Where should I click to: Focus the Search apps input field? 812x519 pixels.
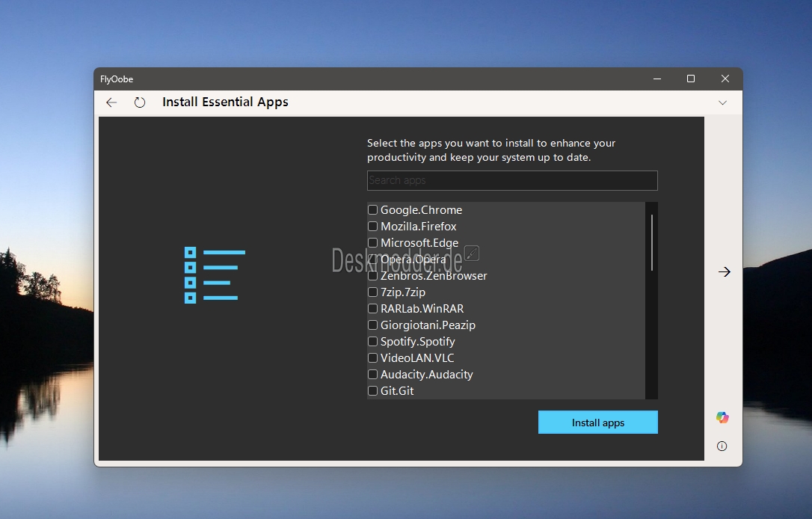click(512, 180)
